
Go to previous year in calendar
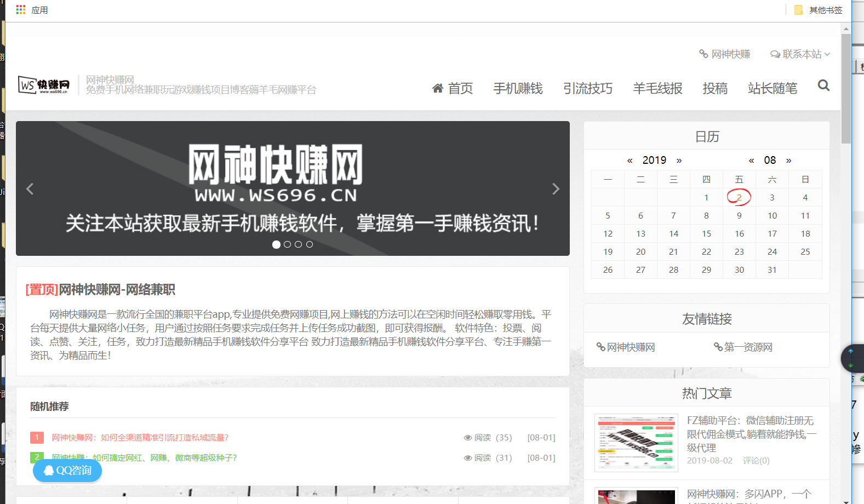(x=630, y=161)
